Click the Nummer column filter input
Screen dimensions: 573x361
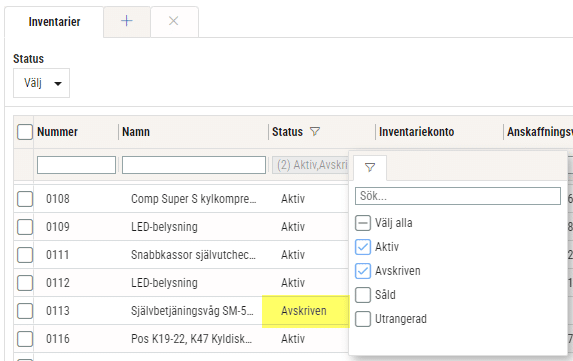pyautogui.click(x=76, y=165)
